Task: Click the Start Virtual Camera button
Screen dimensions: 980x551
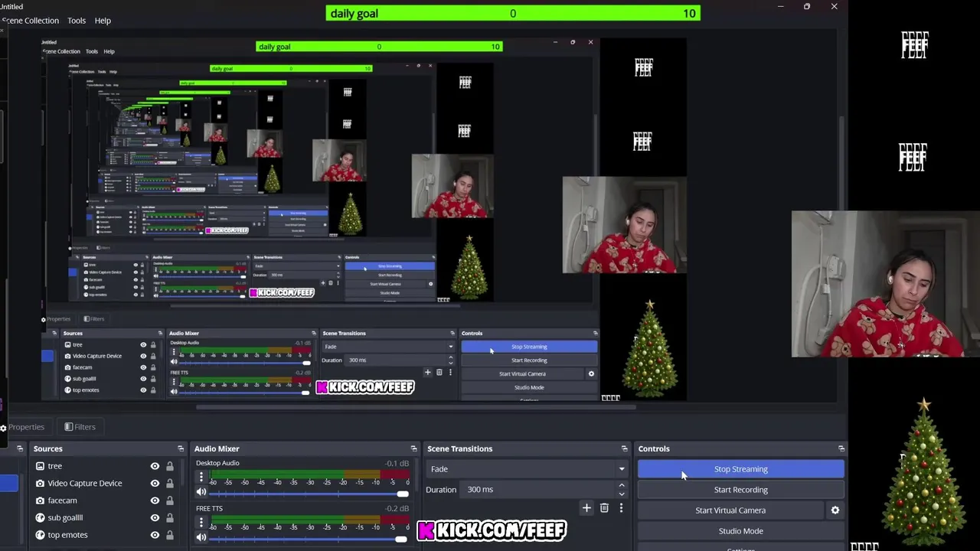Action: click(x=730, y=510)
